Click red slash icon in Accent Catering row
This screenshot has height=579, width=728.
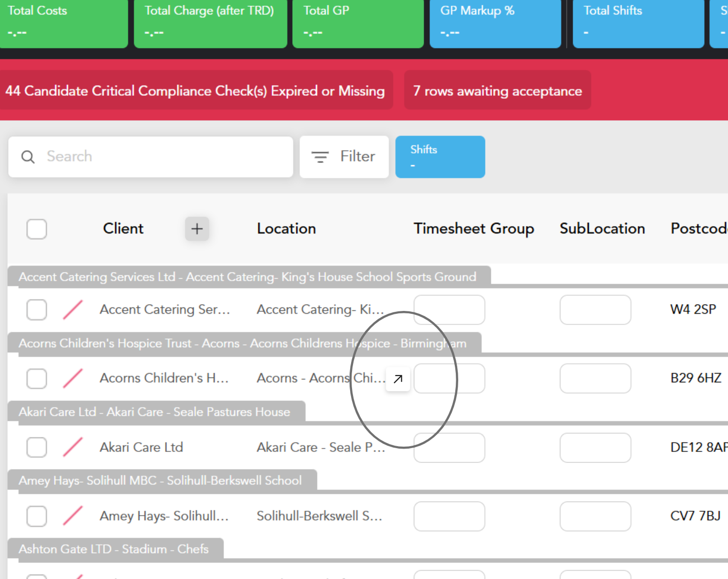pyautogui.click(x=73, y=310)
